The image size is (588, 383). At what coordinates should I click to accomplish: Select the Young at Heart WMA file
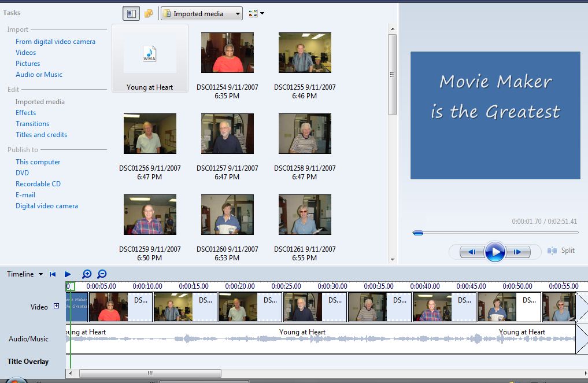[x=150, y=58]
